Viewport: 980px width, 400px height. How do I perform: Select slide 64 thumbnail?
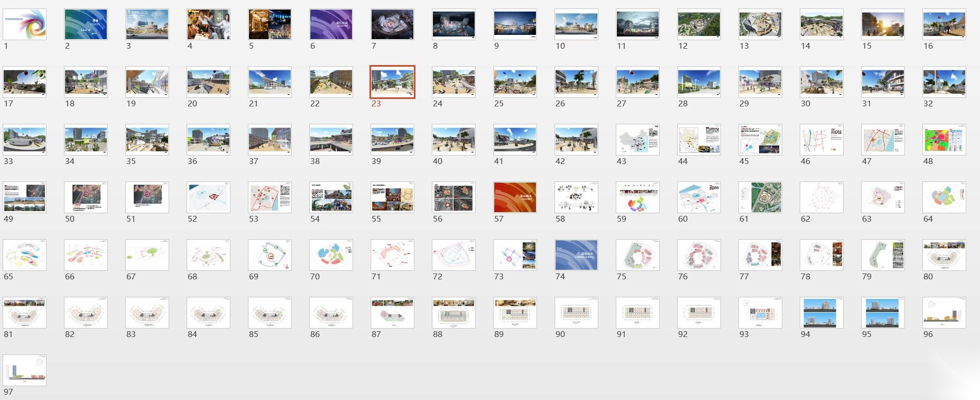pos(944,197)
